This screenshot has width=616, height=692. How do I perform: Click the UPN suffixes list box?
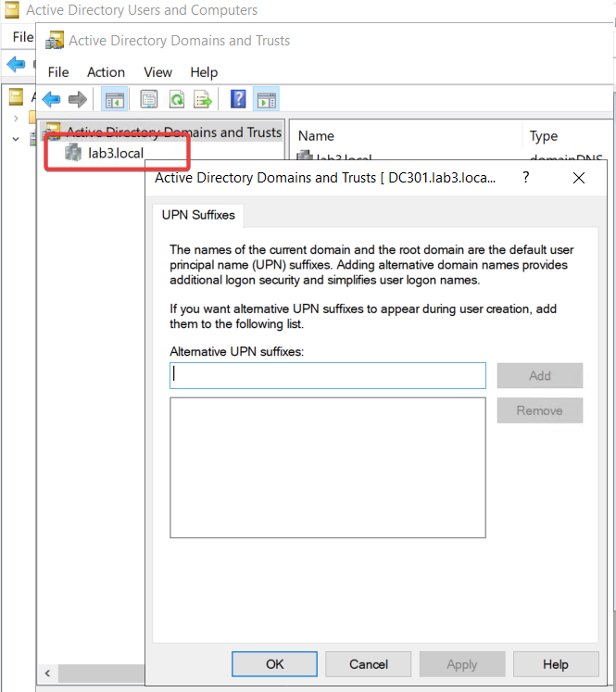pos(328,468)
